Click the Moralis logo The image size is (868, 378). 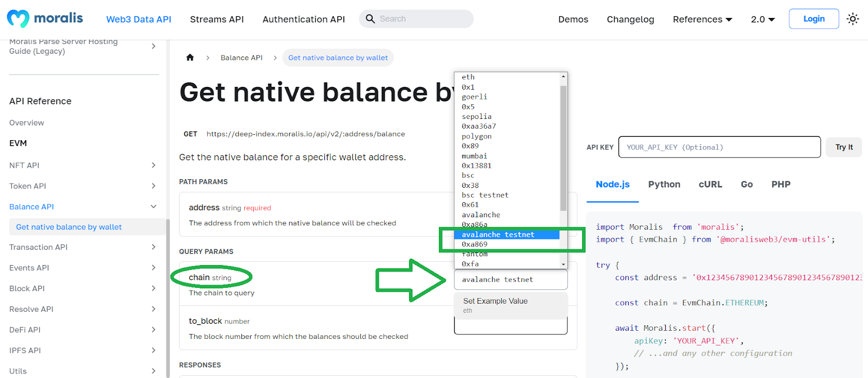tap(45, 18)
